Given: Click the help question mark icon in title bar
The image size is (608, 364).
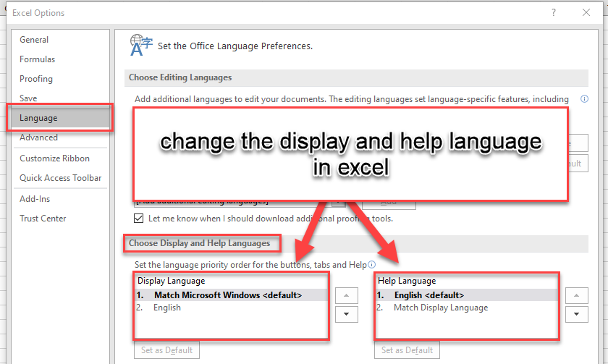Looking at the screenshot, I should pos(554,12).
